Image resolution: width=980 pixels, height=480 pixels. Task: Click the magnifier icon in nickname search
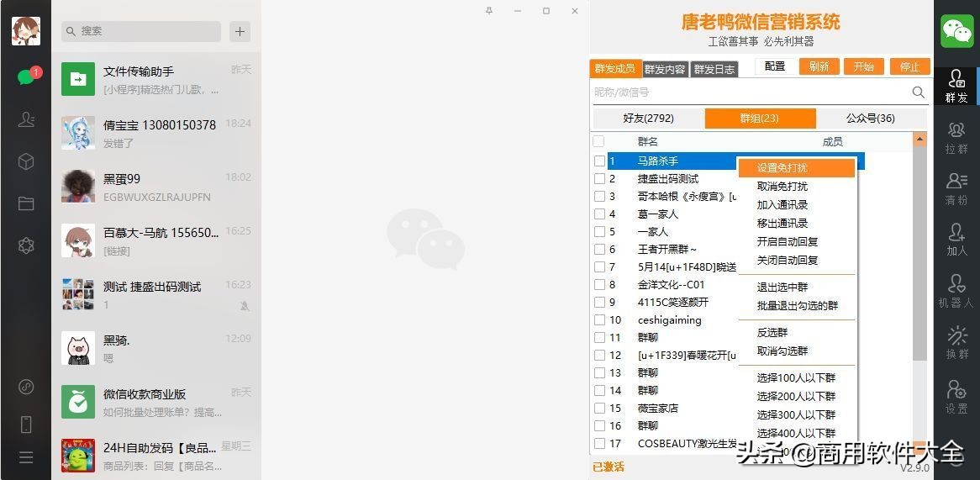pos(918,92)
